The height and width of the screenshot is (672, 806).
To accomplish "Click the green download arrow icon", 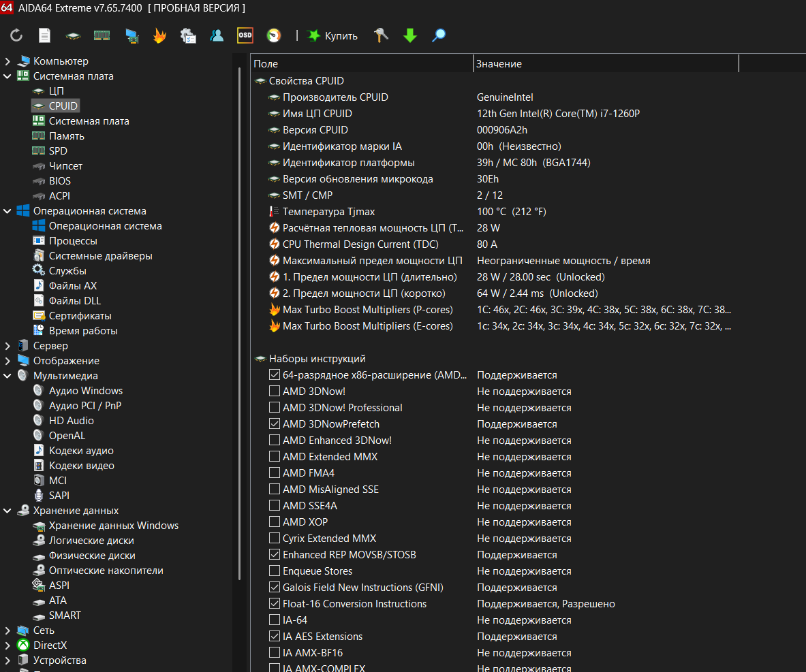I will click(x=409, y=35).
